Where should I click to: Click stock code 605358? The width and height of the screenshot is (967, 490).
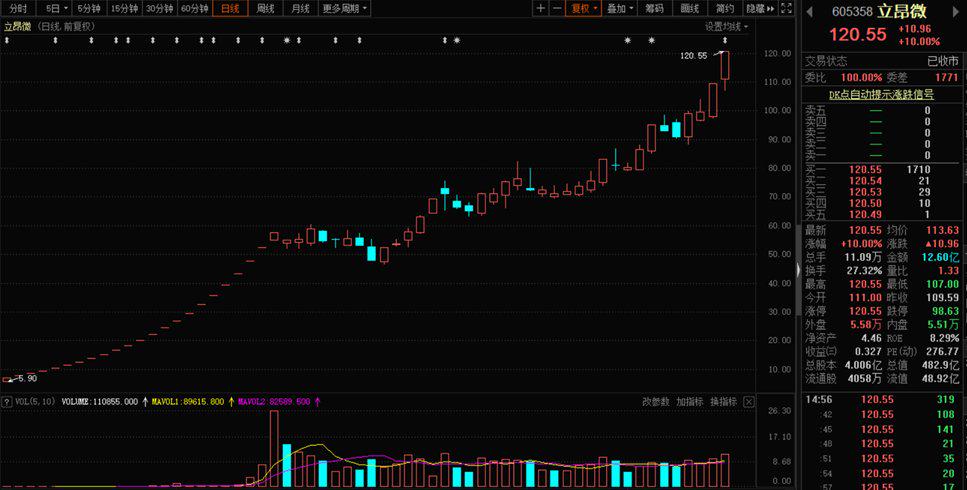(852, 12)
